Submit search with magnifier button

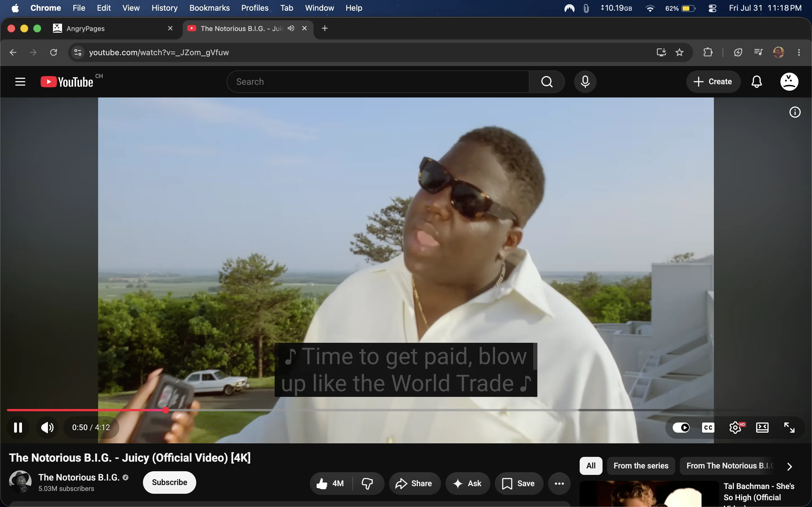547,81
